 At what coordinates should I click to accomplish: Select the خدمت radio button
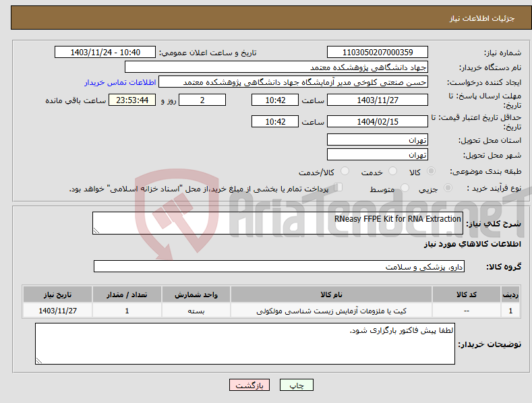(392, 171)
